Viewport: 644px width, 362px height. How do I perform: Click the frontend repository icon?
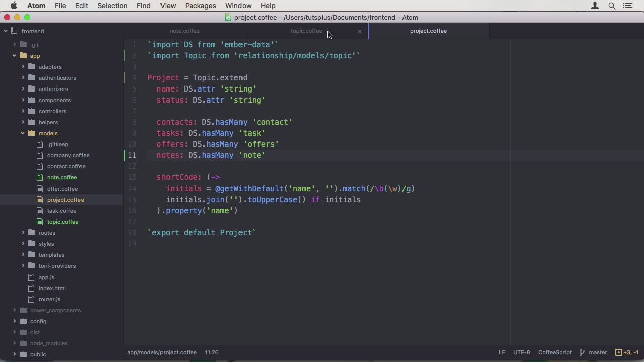pos(14,31)
